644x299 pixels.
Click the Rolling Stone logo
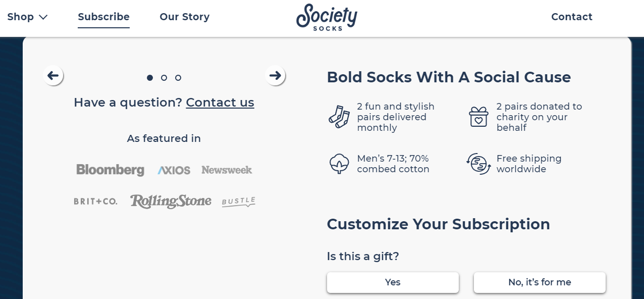(171, 201)
